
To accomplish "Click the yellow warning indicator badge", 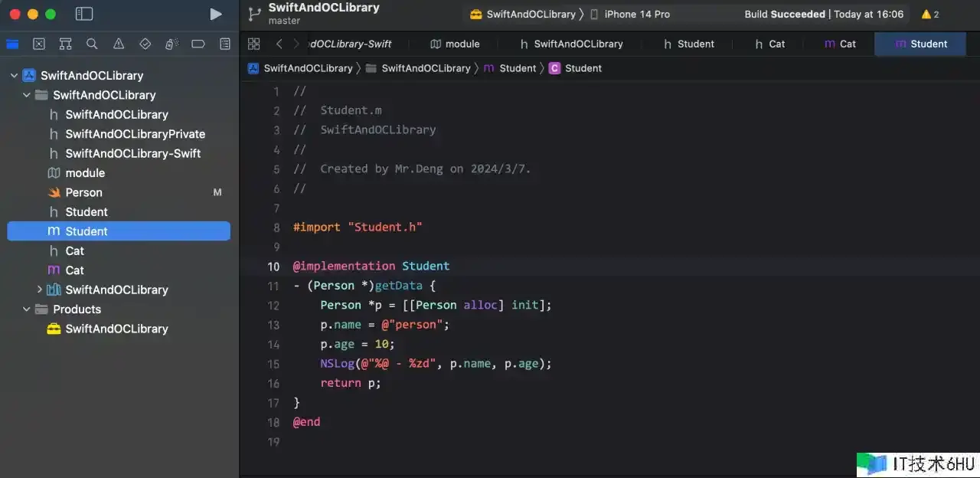I will pos(930,14).
